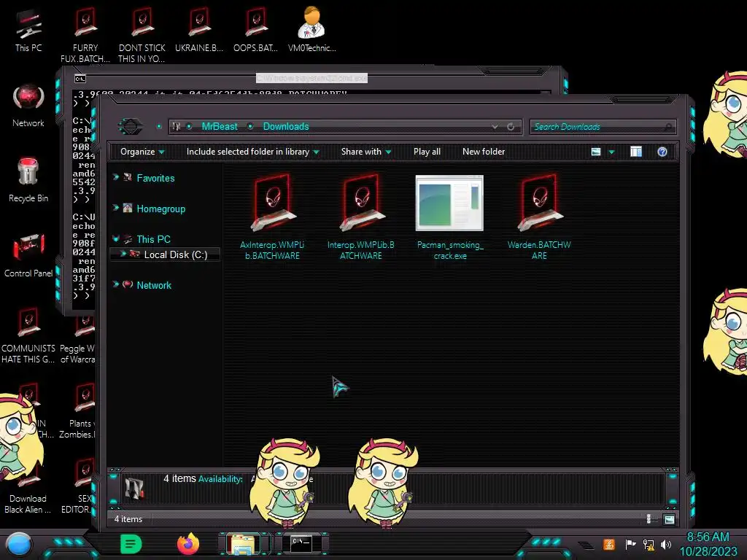Open the Share with menu

[366, 152]
